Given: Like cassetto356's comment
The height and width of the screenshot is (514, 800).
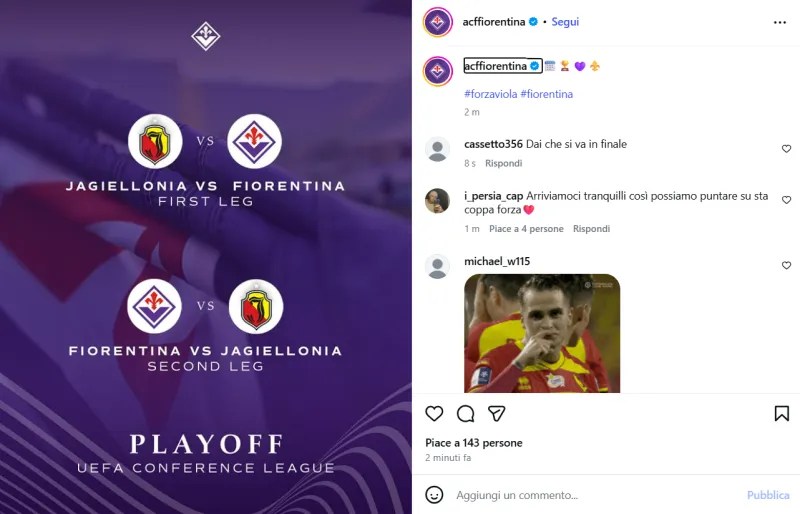Looking at the screenshot, I should click(786, 149).
